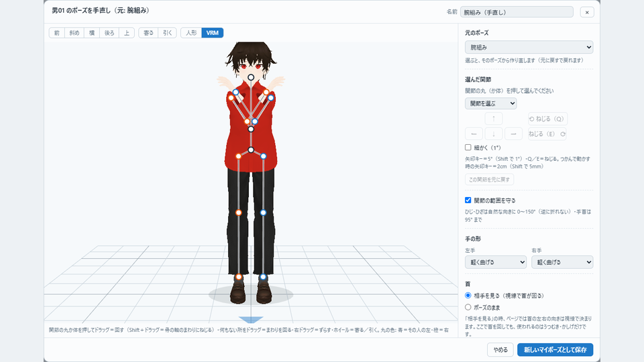Select the blue hip joint circle
The width and height of the screenshot is (644, 362).
click(263, 156)
